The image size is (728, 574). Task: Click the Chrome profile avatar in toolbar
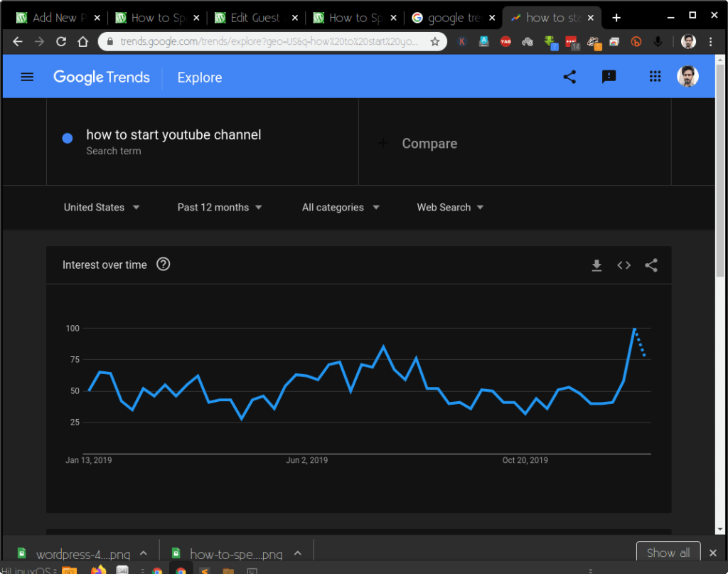pos(688,41)
